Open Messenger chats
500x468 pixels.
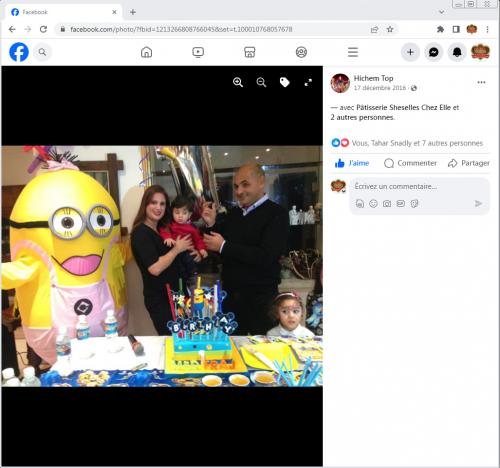pos(434,52)
